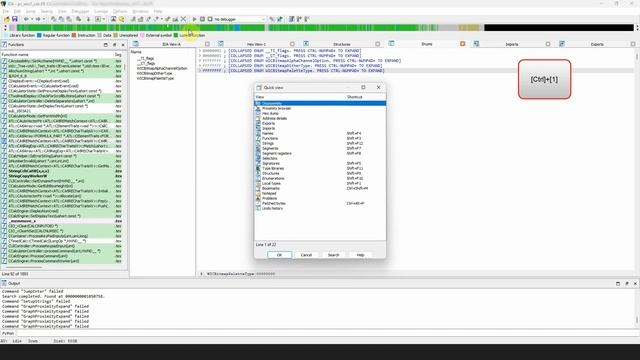Select Exports row in Quick view
This screenshot has width=640, height=360.
320,123
